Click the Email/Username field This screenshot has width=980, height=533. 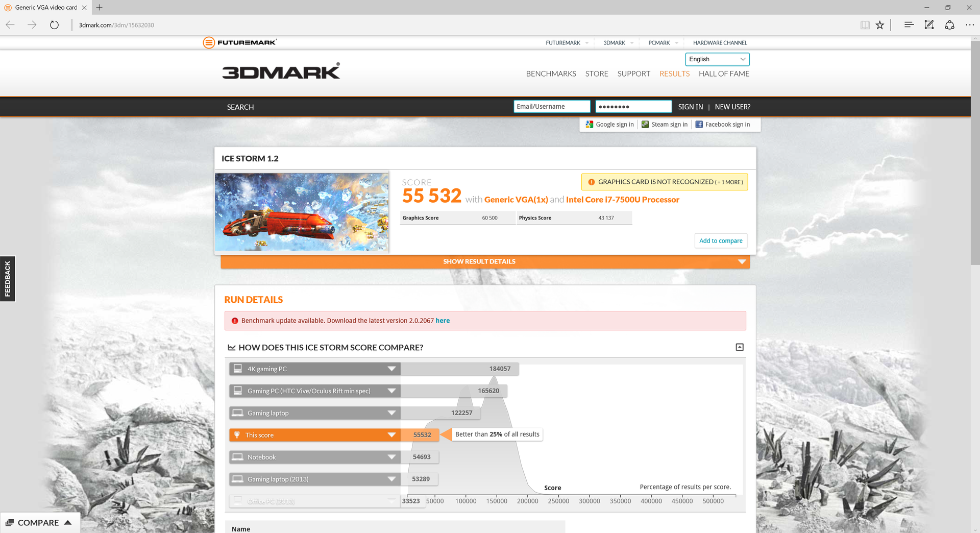[x=552, y=106]
